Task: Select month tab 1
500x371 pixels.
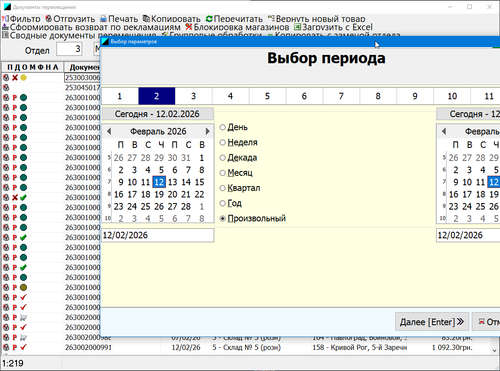Action: (120, 96)
